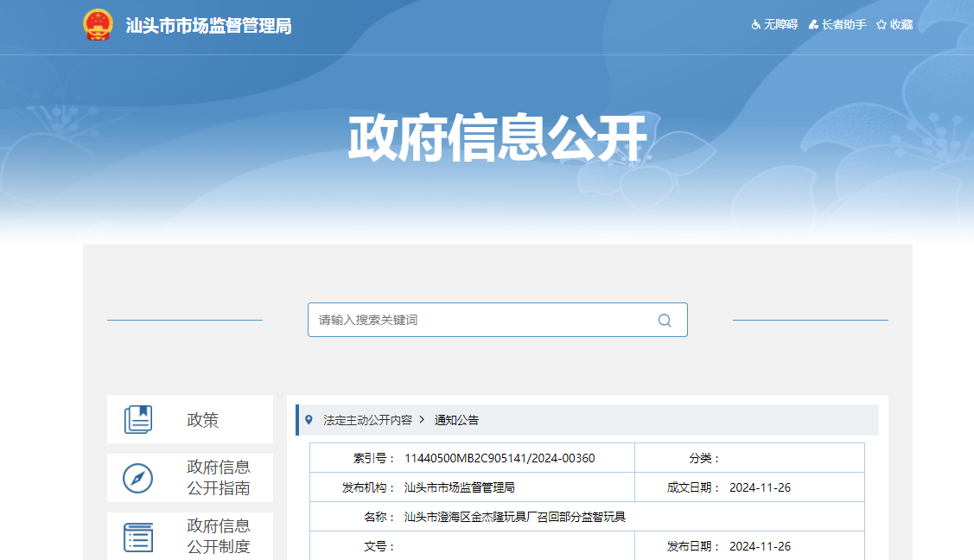This screenshot has height=560, width=974.
Task: Open 汕头市市场监督管理局 homepage title
Action: tap(209, 25)
